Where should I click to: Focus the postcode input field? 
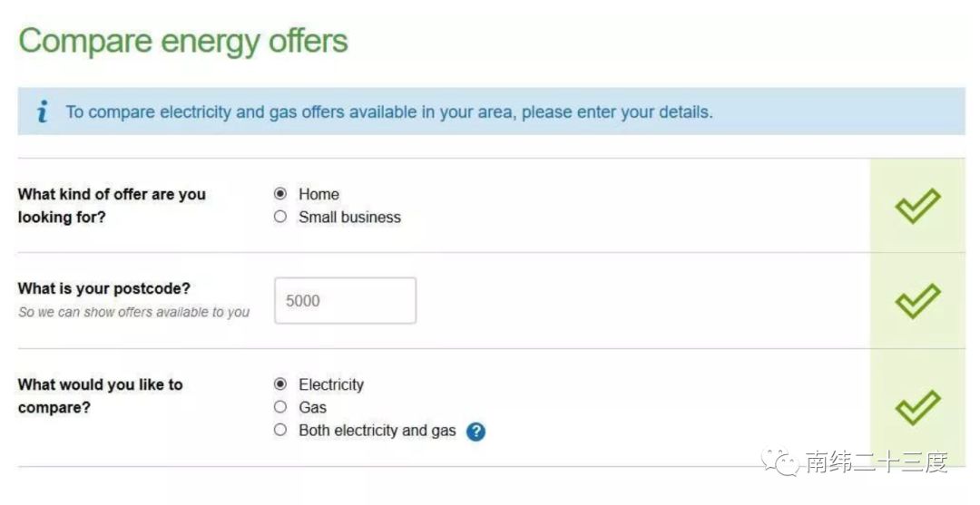tap(345, 301)
